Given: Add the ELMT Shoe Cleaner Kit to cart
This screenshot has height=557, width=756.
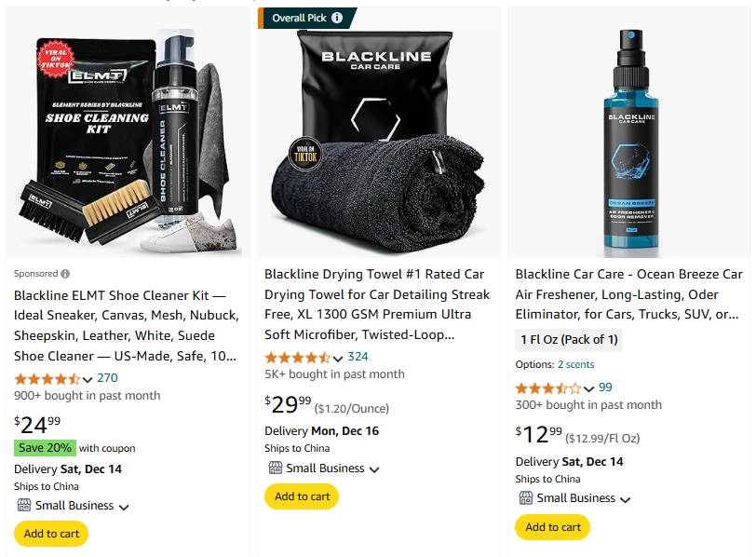Looking at the screenshot, I should pos(51,534).
